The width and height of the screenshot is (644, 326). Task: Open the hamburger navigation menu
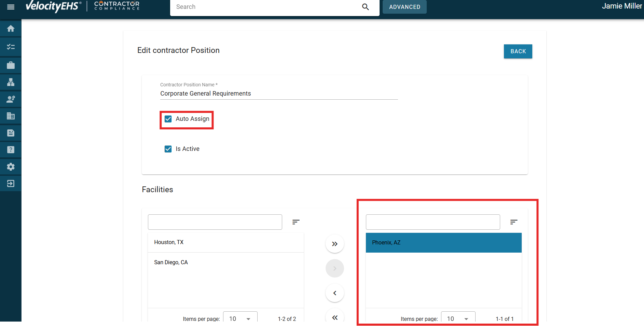pos(11,6)
